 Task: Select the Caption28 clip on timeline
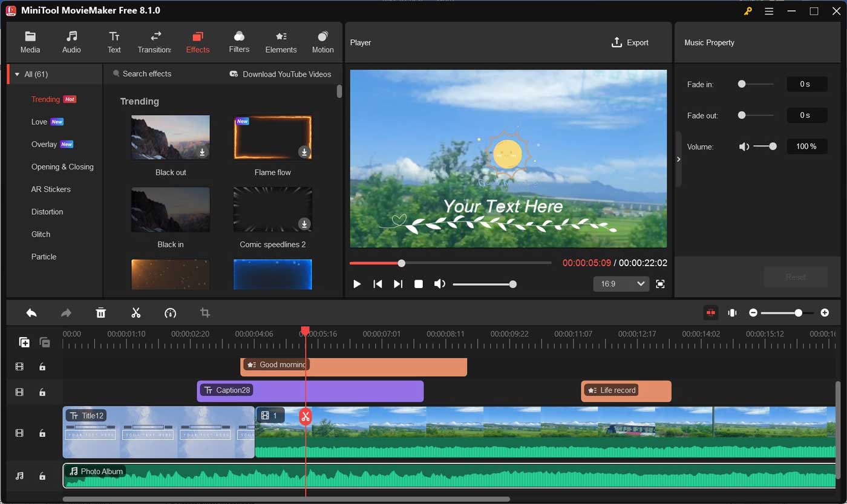coord(310,391)
